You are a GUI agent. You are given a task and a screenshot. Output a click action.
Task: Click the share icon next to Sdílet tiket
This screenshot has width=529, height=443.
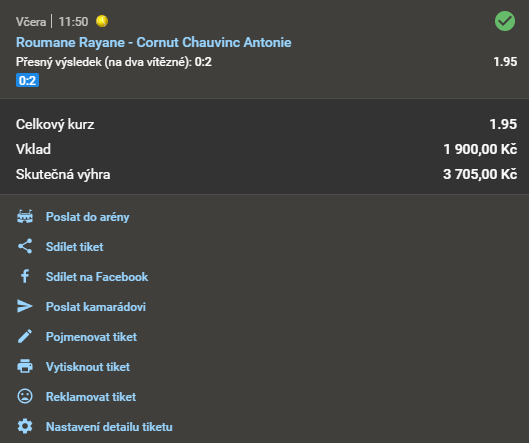coord(25,246)
